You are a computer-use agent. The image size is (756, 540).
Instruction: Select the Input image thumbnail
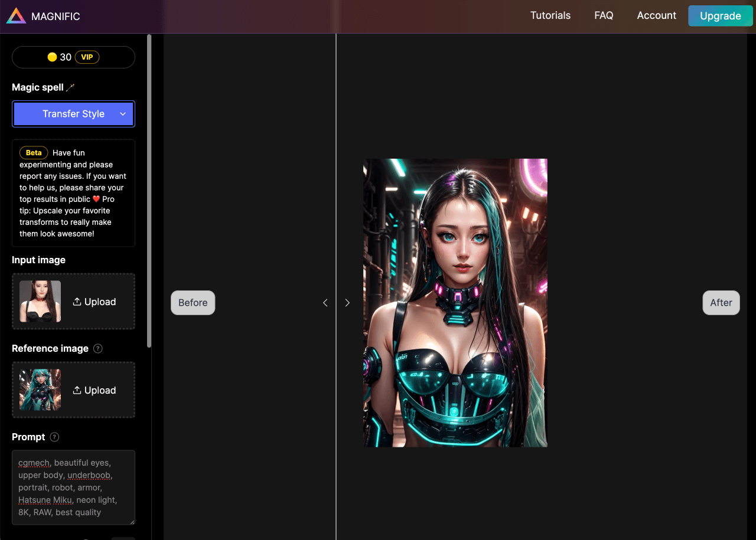[x=40, y=302]
